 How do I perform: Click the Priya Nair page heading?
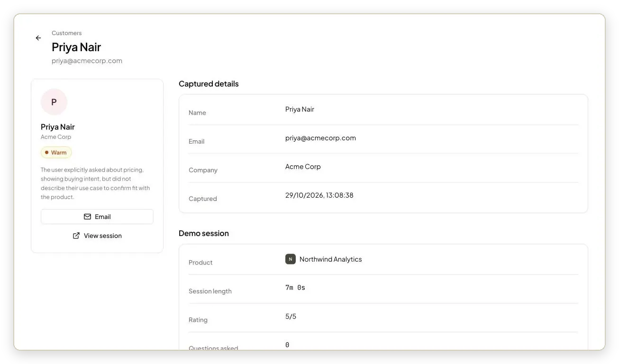76,47
